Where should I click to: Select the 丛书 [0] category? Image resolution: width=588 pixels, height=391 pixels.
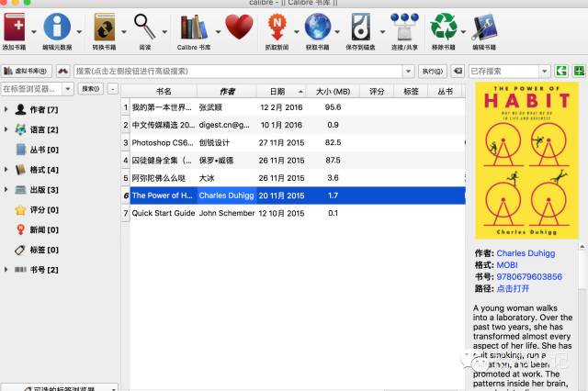coord(37,150)
